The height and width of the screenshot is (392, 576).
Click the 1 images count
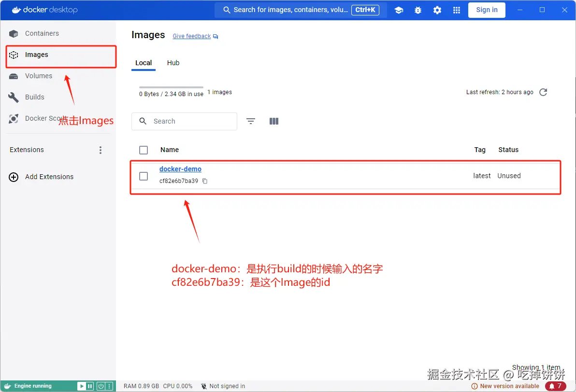[220, 92]
